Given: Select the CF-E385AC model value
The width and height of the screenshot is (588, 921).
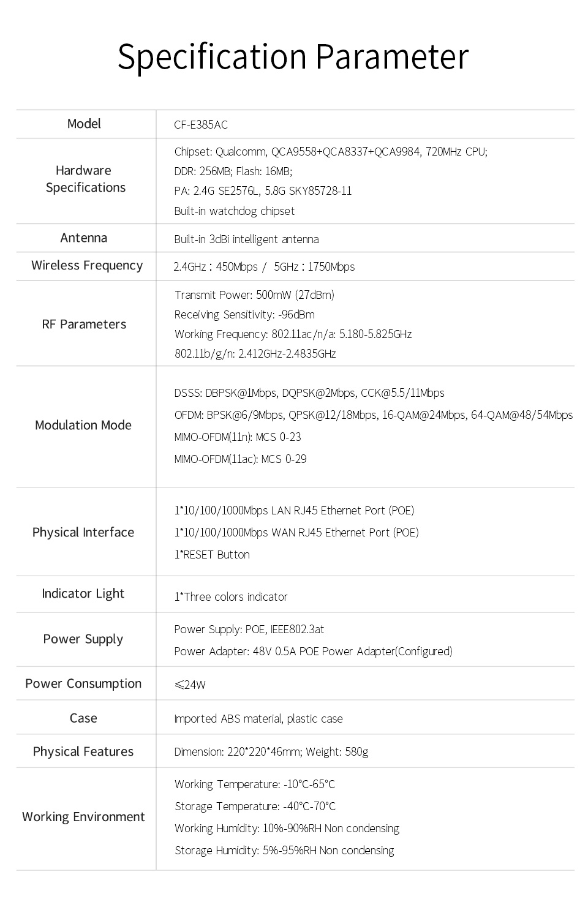Looking at the screenshot, I should (x=200, y=125).
